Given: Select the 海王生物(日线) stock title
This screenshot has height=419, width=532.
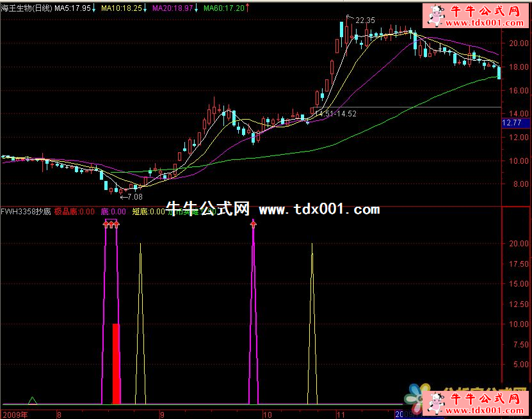Looking at the screenshot, I should coord(26,8).
